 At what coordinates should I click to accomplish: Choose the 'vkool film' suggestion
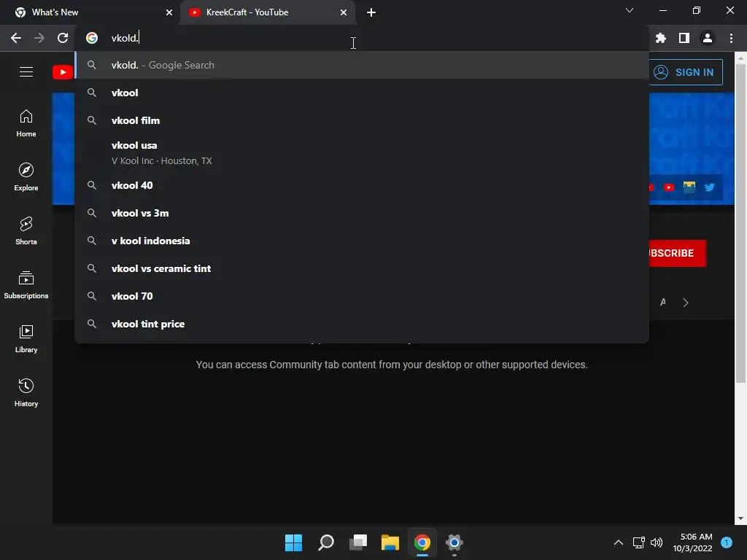pyautogui.click(x=362, y=120)
